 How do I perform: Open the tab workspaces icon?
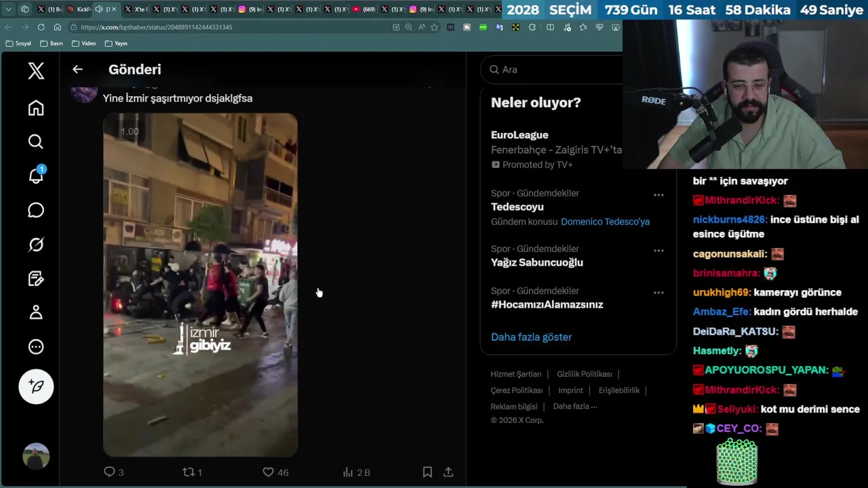click(x=24, y=9)
